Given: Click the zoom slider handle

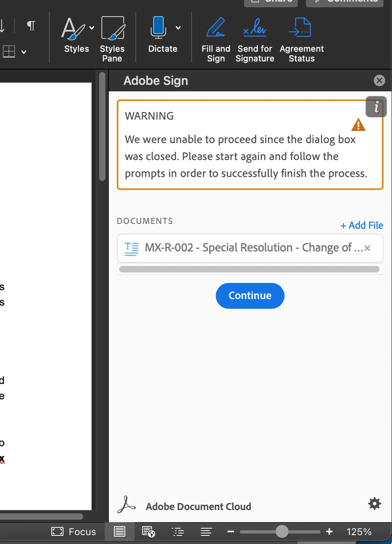Looking at the screenshot, I should (x=282, y=532).
